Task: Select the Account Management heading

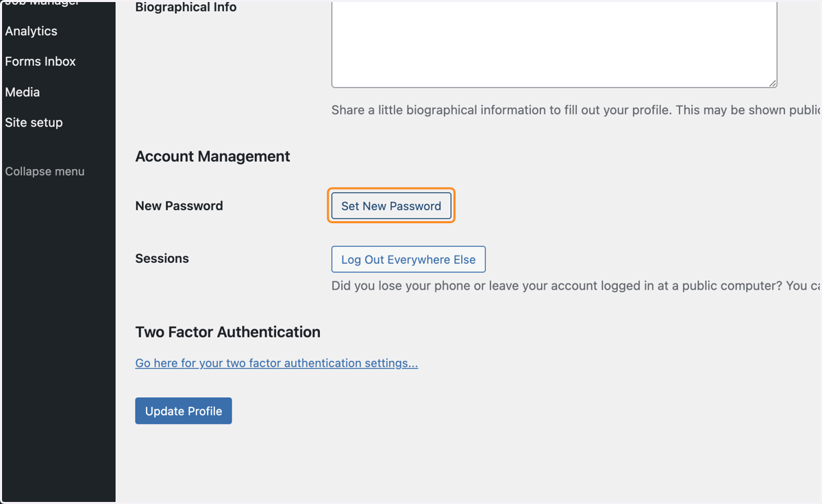Action: (212, 156)
